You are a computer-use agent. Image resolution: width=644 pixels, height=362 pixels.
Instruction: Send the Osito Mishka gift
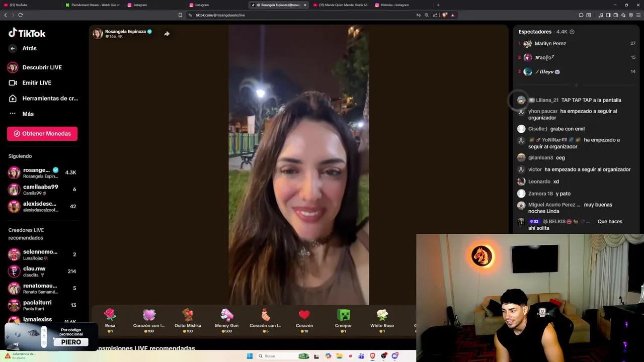[188, 321]
